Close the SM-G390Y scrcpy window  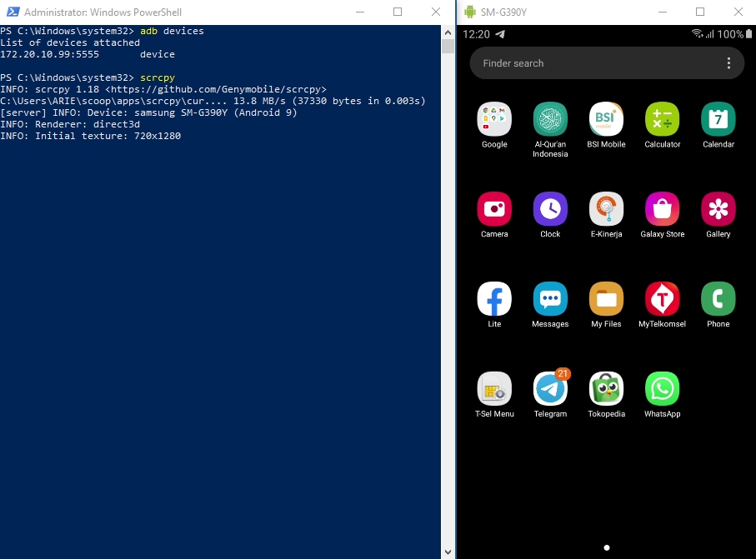pos(738,12)
